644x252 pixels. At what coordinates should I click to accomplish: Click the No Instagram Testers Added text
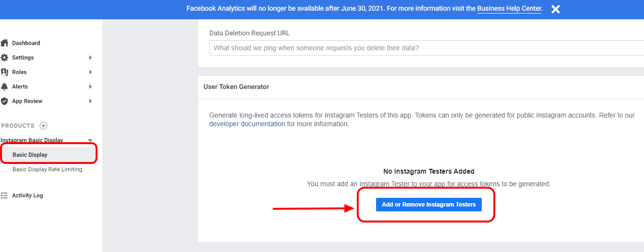(x=429, y=171)
